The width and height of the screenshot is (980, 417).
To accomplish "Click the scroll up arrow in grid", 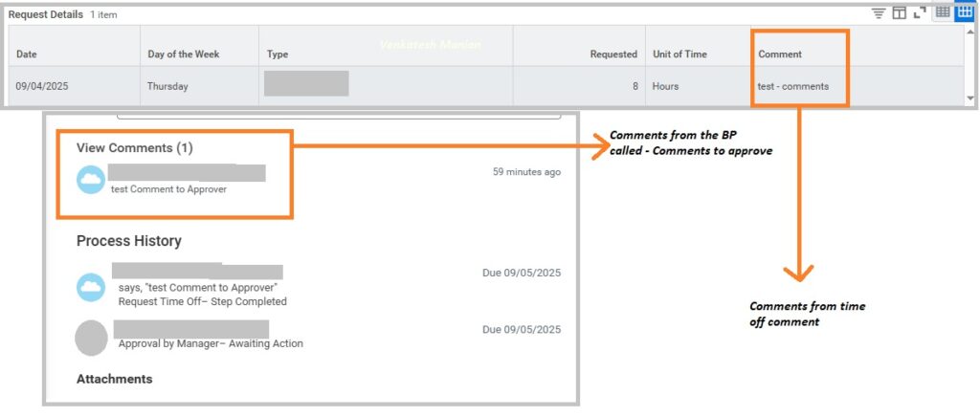I will point(970,33).
